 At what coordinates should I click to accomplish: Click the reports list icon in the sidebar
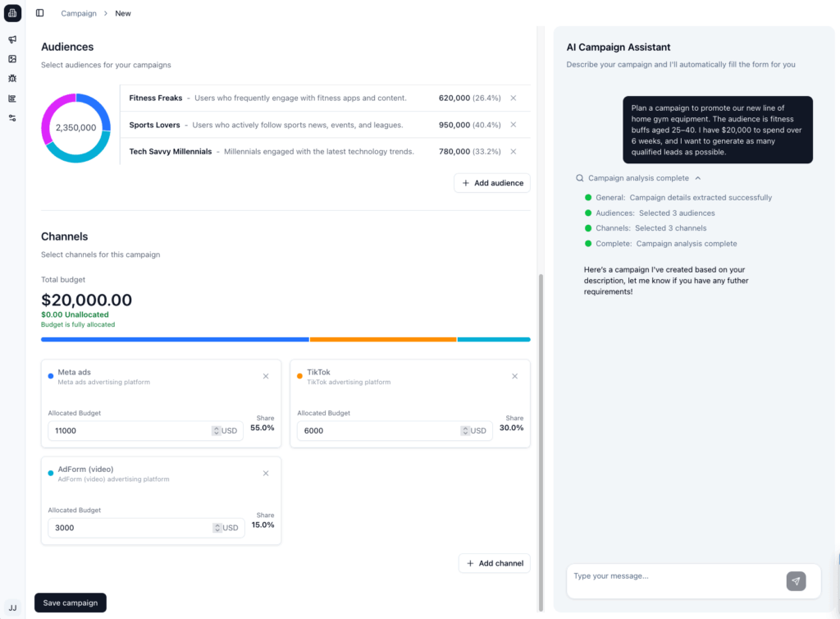tap(11, 98)
